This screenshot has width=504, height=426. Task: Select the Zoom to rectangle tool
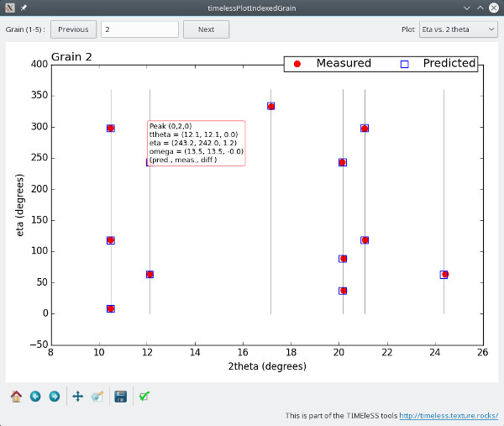(x=97, y=396)
